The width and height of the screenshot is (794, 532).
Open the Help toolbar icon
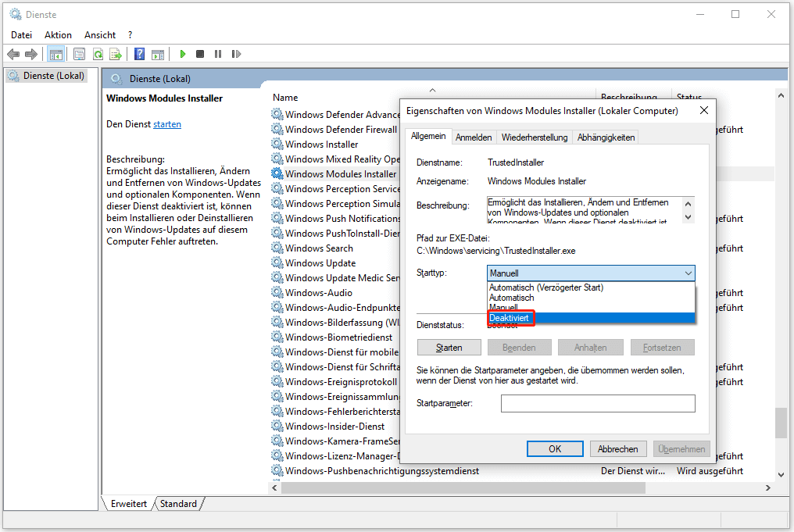pos(139,54)
